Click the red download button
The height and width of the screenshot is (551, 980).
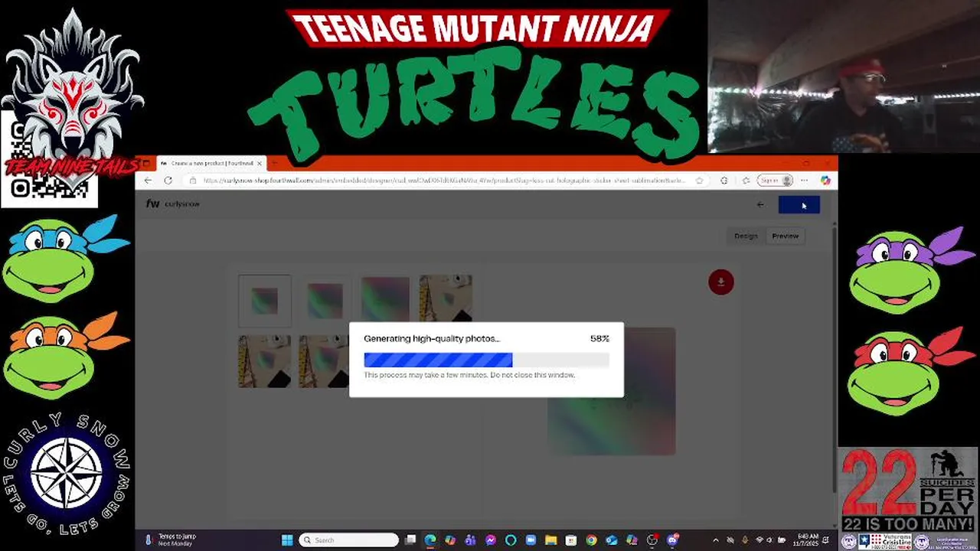pyautogui.click(x=720, y=282)
